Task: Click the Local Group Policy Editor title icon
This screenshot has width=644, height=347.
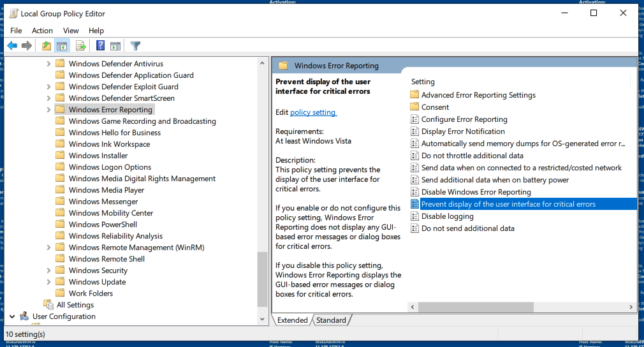Action: point(13,13)
